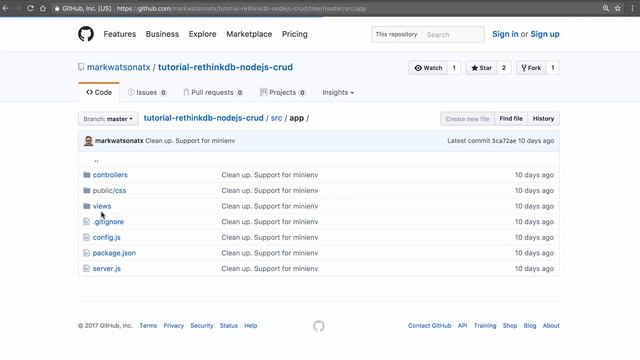Click Create new file button
Image resolution: width=640 pixels, height=360 pixels.
click(x=467, y=119)
